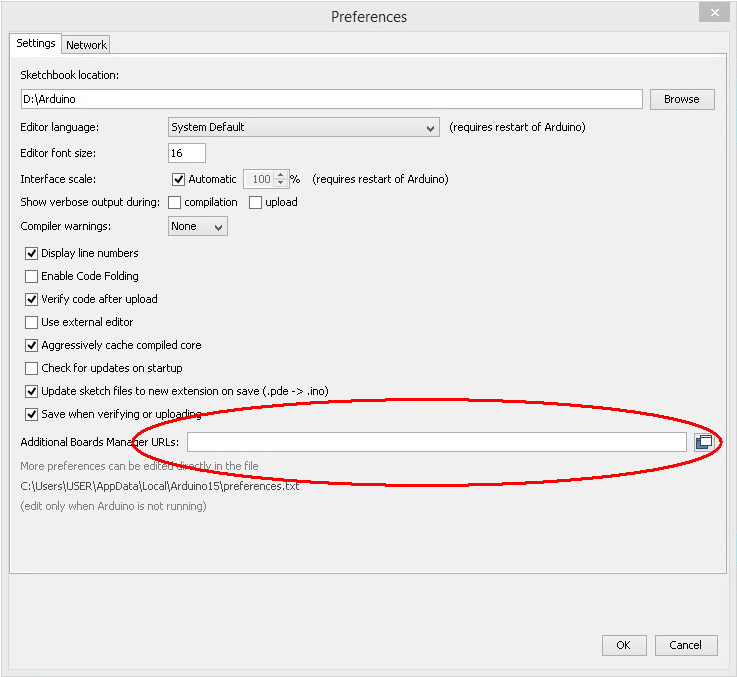Open the Compiler warnings dropdown

[198, 227]
